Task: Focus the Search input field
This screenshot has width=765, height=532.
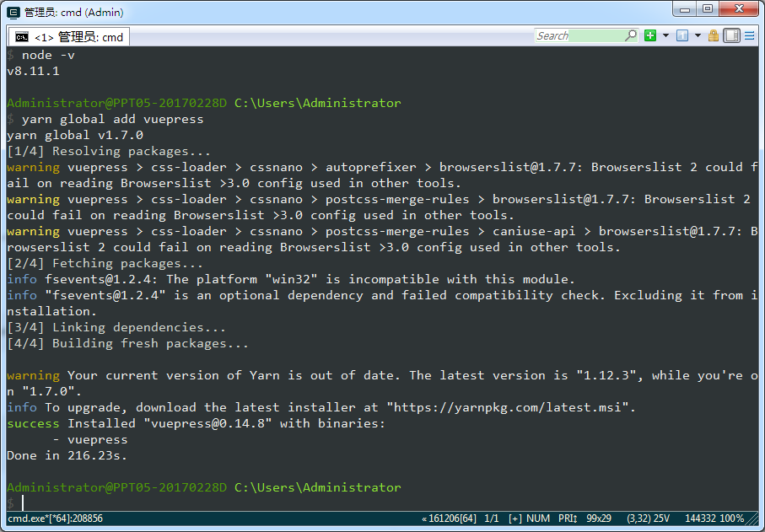Action: (x=579, y=35)
